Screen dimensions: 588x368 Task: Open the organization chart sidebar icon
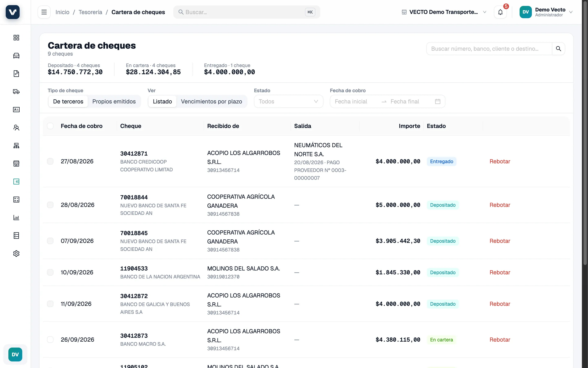coord(16,146)
